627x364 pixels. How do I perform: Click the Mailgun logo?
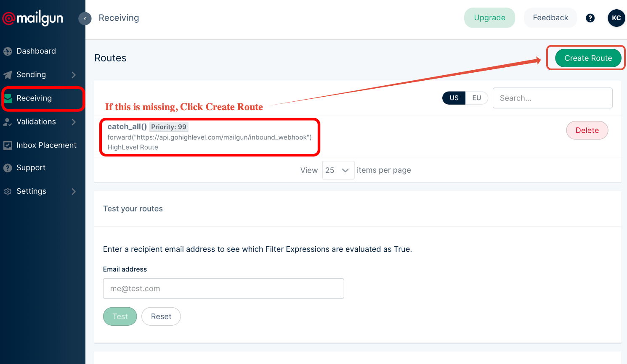[32, 18]
